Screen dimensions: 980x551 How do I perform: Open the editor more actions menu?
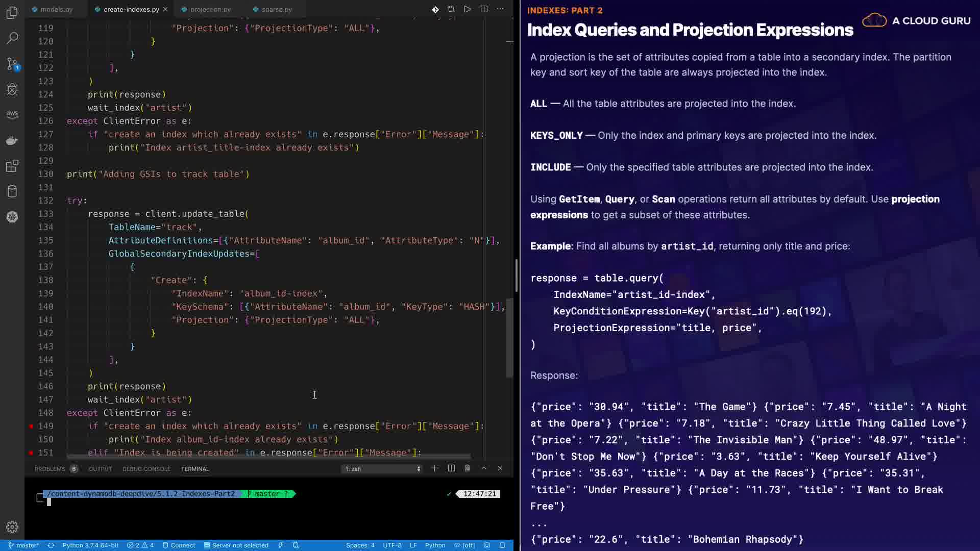pyautogui.click(x=500, y=9)
